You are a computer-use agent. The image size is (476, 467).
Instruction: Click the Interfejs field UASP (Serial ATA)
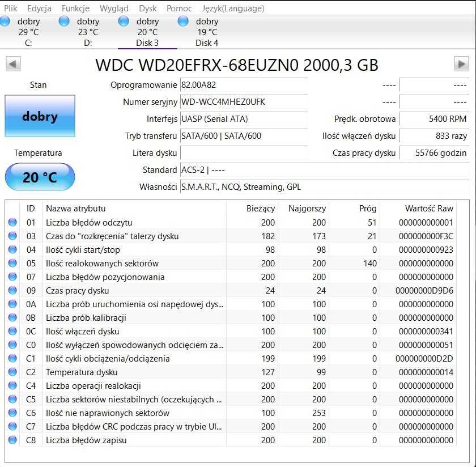[x=244, y=119]
